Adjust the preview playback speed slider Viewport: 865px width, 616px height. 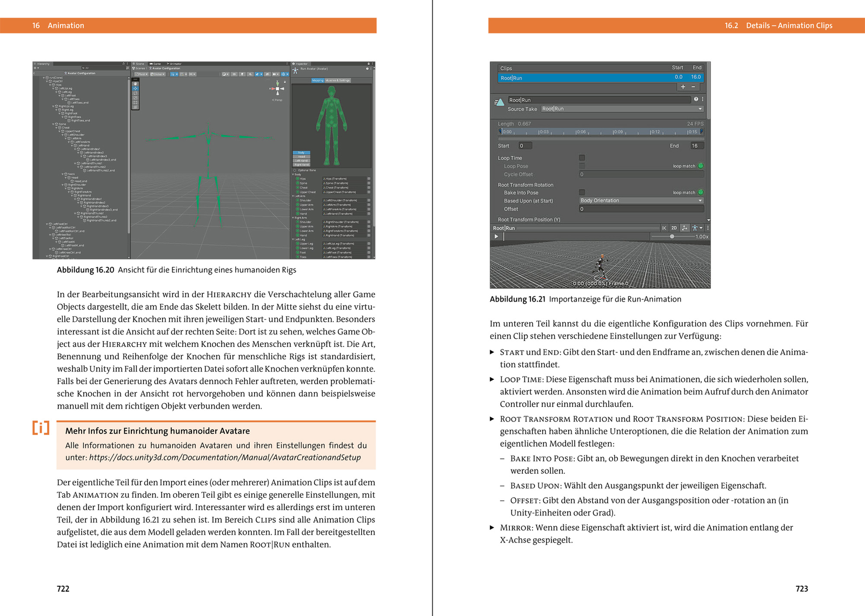click(672, 236)
